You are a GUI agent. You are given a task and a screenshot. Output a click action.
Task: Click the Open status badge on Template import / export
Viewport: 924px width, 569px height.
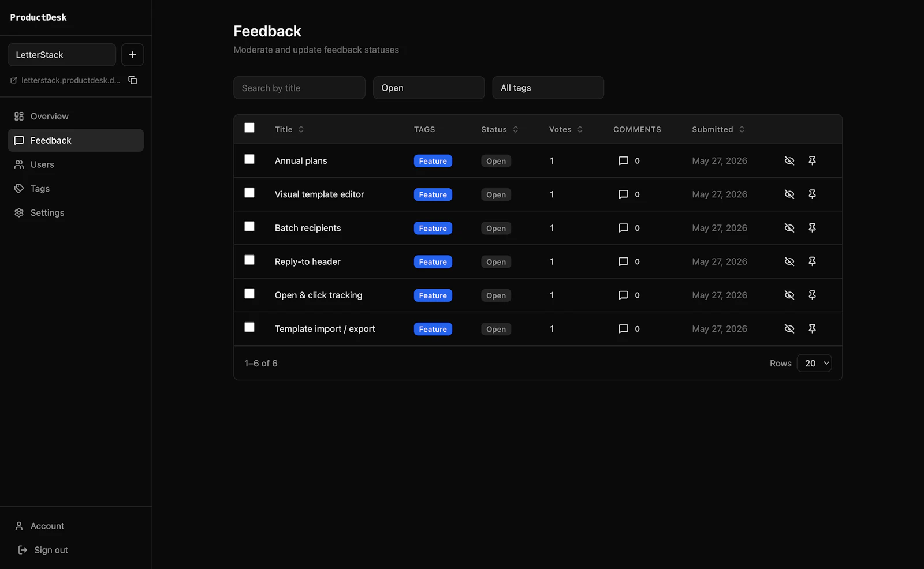point(496,329)
